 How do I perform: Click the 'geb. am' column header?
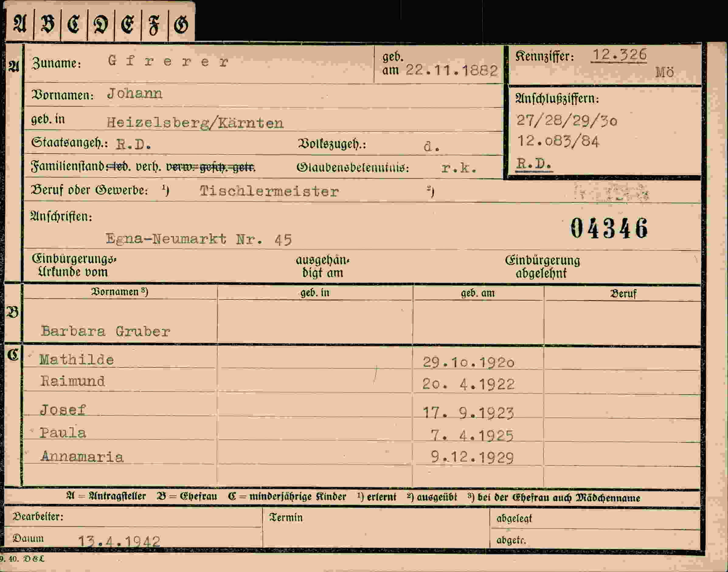point(478,293)
